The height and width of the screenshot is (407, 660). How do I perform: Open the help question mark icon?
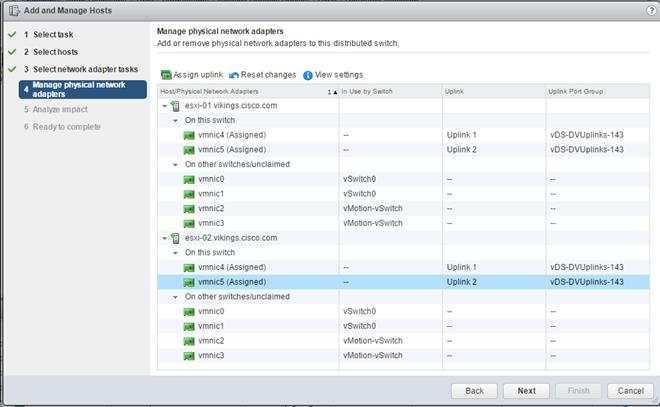651,11
